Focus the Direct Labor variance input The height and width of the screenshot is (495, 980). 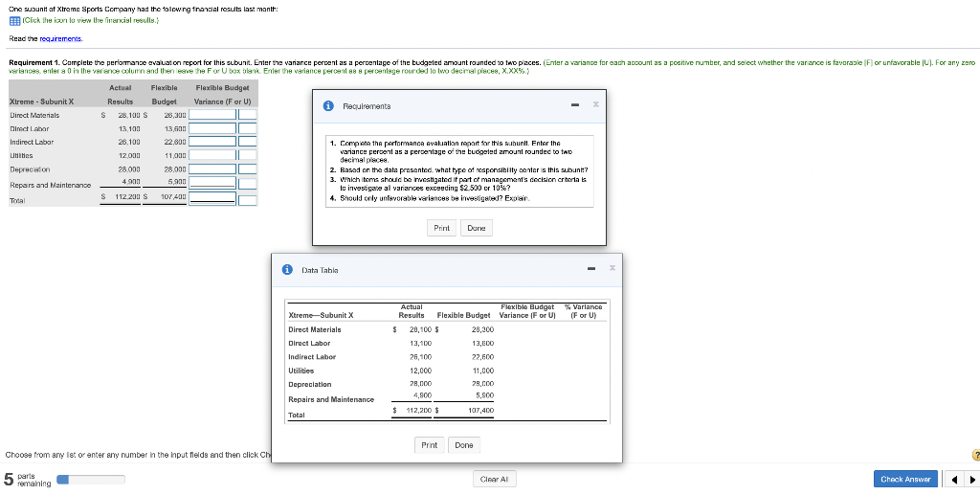tap(212, 128)
